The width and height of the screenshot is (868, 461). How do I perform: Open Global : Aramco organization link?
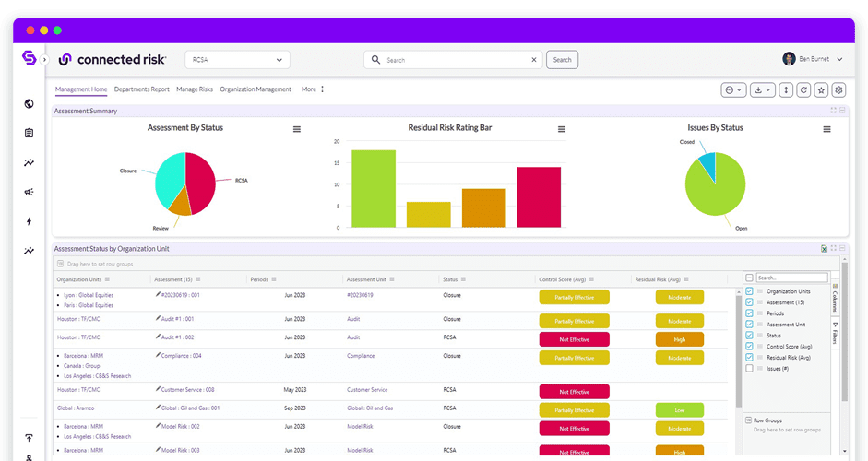point(76,408)
